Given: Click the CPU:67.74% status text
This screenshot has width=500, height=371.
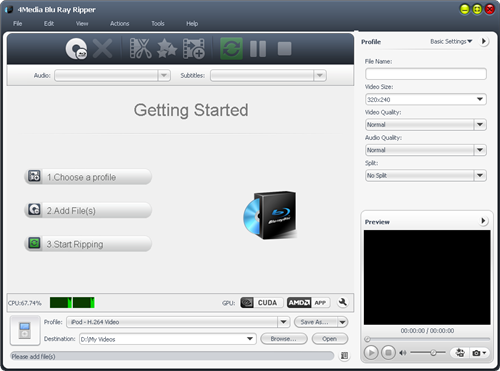Looking at the screenshot, I should [25, 303].
